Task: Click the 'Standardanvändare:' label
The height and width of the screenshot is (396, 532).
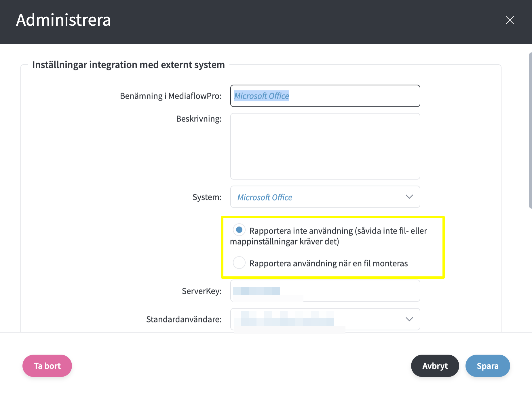Action: click(184, 319)
